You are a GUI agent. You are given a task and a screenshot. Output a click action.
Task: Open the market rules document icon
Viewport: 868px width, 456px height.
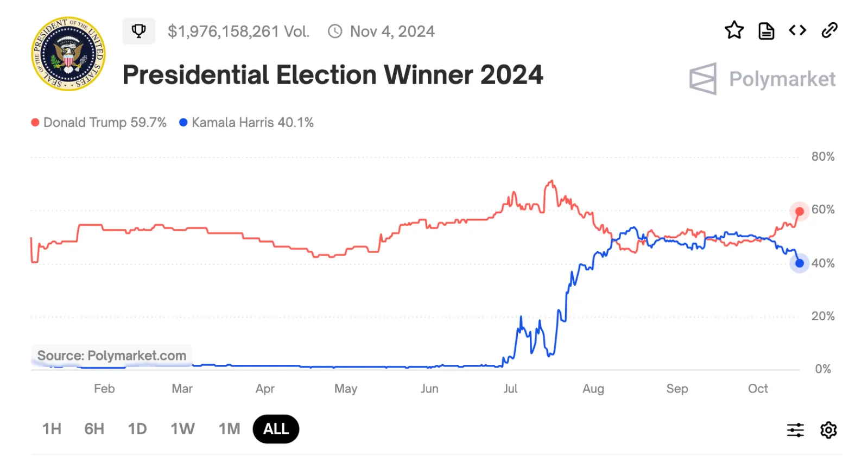pos(766,31)
